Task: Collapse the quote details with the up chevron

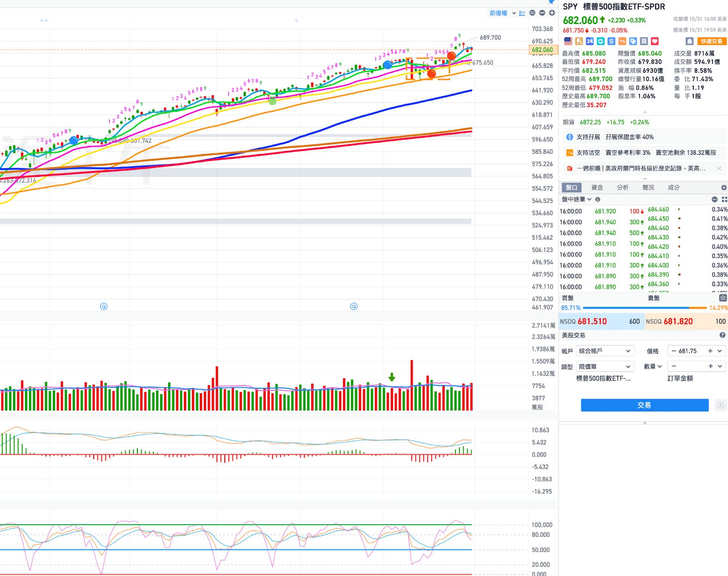Action: (x=645, y=112)
